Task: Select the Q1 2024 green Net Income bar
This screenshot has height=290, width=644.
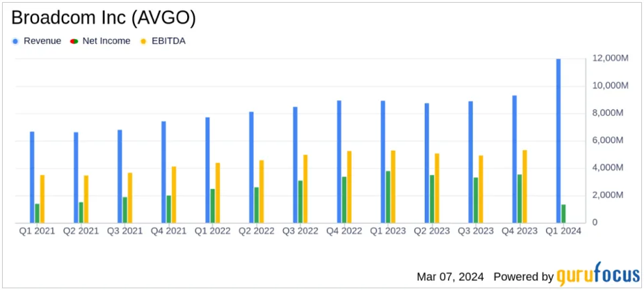Action: (564, 213)
